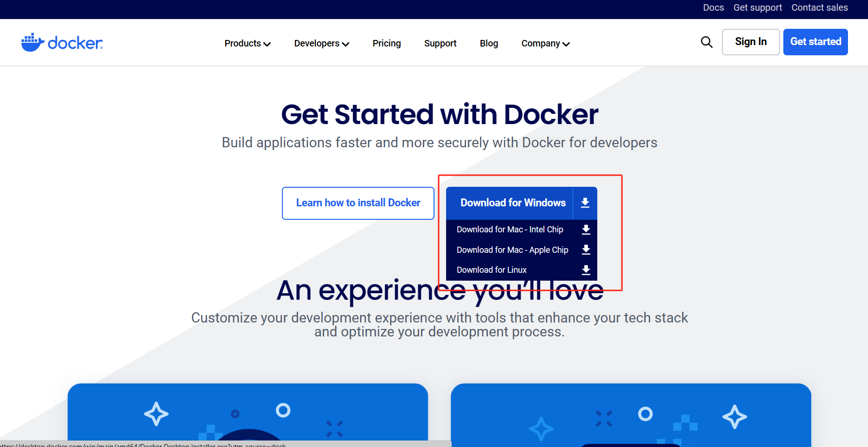Open Docs link in top bar
This screenshot has height=447, width=868.
(x=714, y=7)
